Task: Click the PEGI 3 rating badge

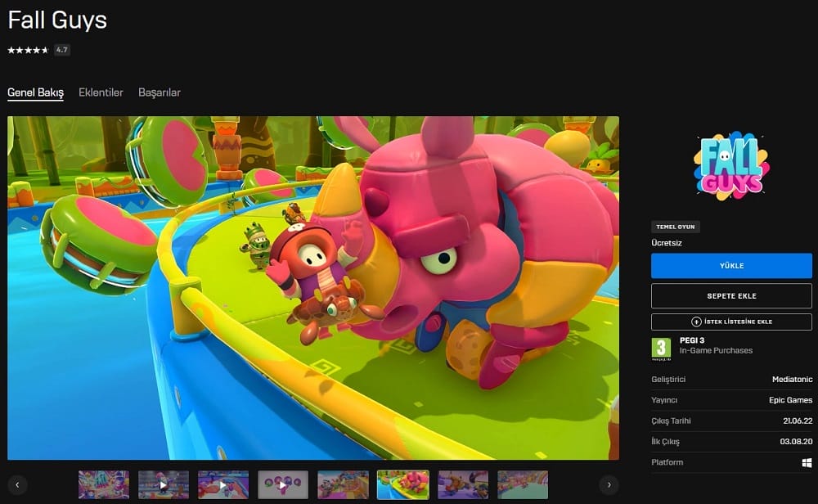Action: tap(661, 349)
